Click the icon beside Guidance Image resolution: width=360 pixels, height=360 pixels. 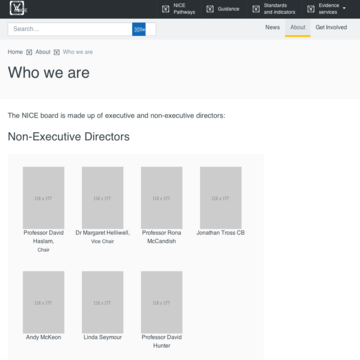point(210,9)
